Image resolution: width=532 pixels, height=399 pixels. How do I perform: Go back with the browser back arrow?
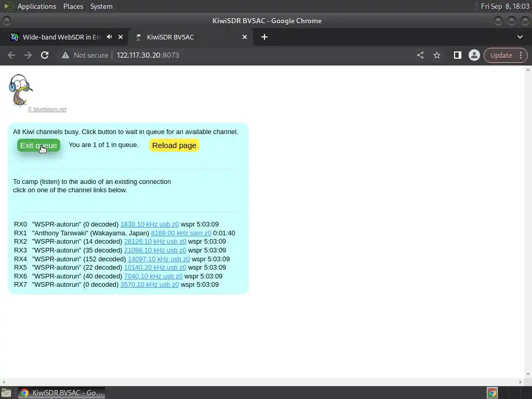(x=11, y=55)
